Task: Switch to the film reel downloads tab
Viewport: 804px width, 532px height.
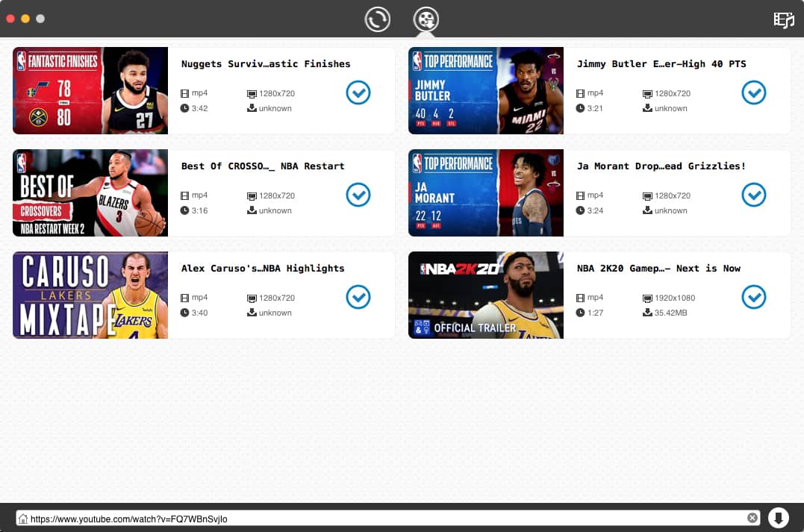Action: (x=426, y=19)
